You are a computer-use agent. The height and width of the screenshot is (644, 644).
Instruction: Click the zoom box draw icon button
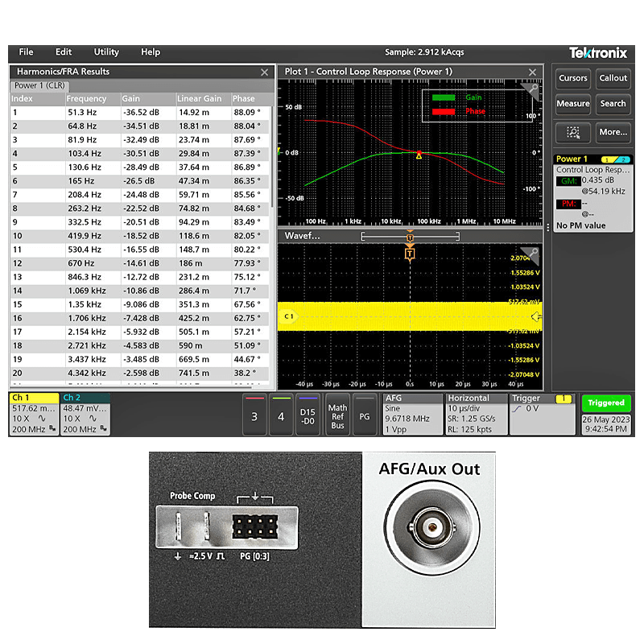tap(573, 132)
